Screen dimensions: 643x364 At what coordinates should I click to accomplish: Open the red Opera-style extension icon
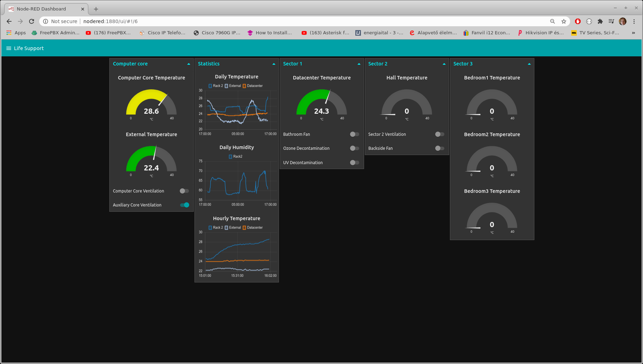click(x=578, y=21)
